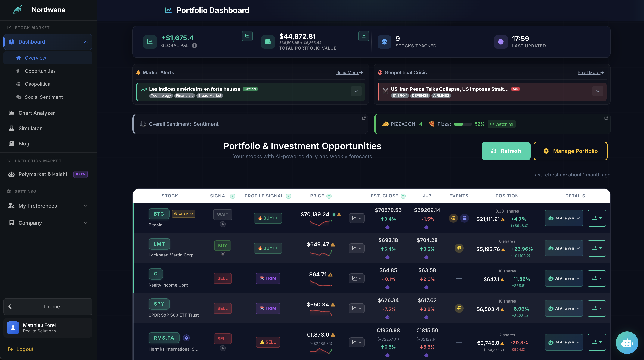Open LMT price chart dropdown
Image resolution: width=644 pixels, height=360 pixels.
pyautogui.click(x=357, y=248)
